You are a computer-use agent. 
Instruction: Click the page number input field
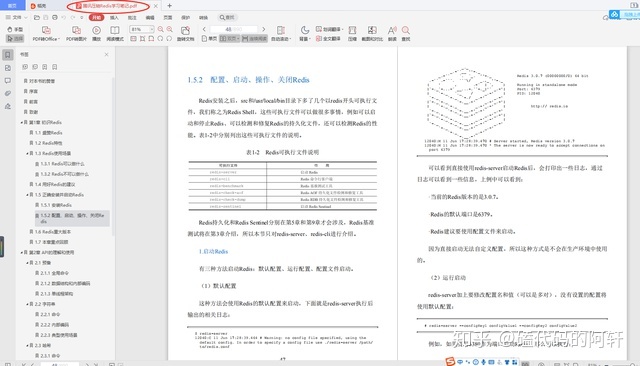click(x=234, y=29)
